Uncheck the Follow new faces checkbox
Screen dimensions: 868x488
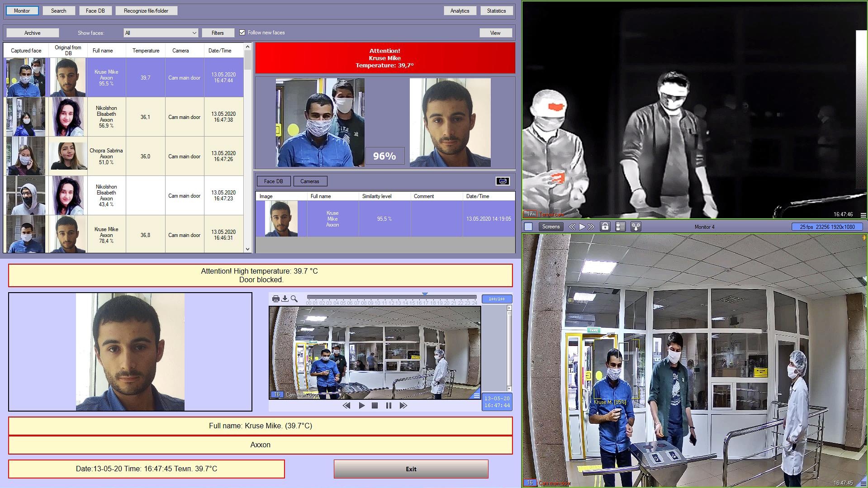point(242,33)
